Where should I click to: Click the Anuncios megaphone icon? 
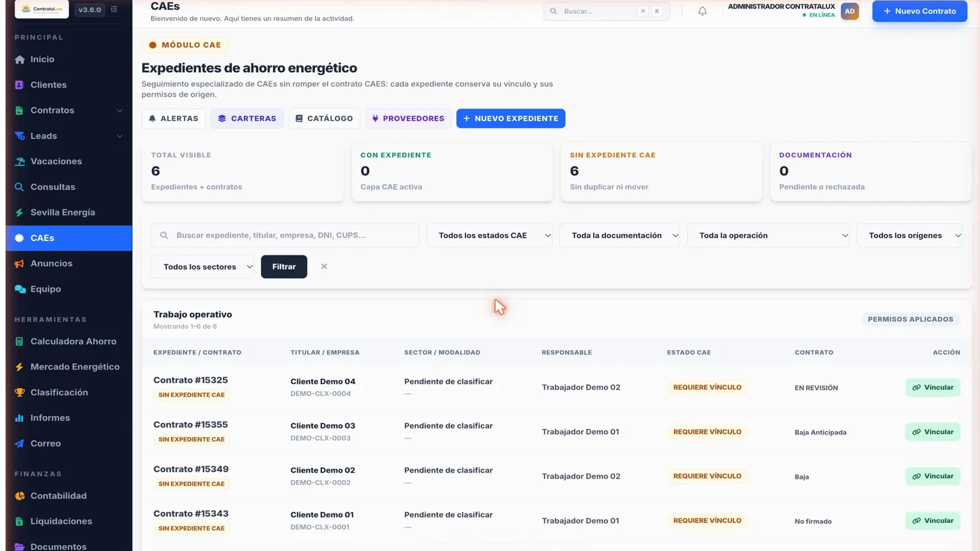(20, 263)
